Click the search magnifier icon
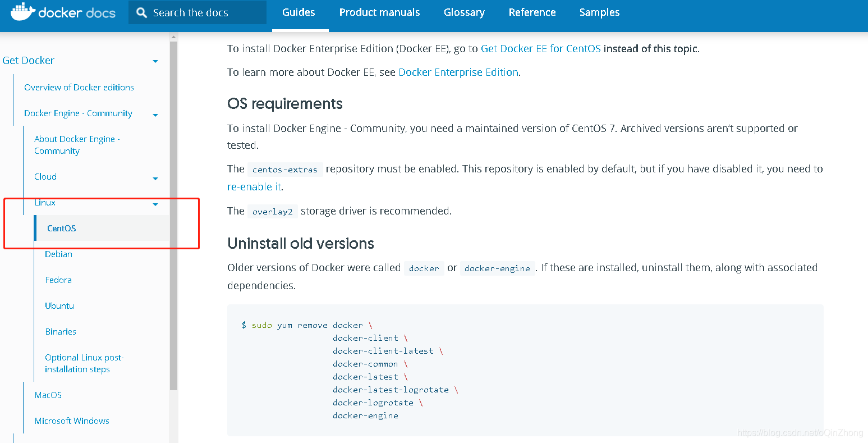868x443 pixels. [x=142, y=13]
